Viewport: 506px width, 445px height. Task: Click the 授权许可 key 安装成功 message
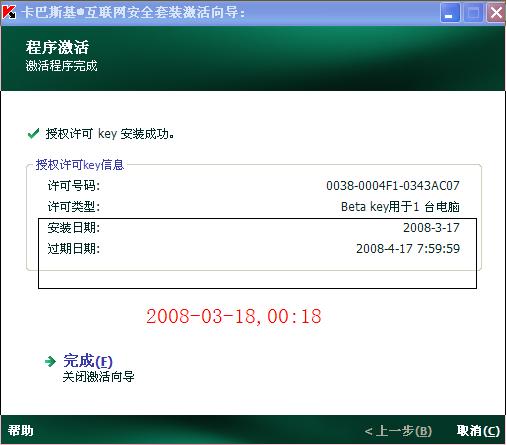coord(110,134)
